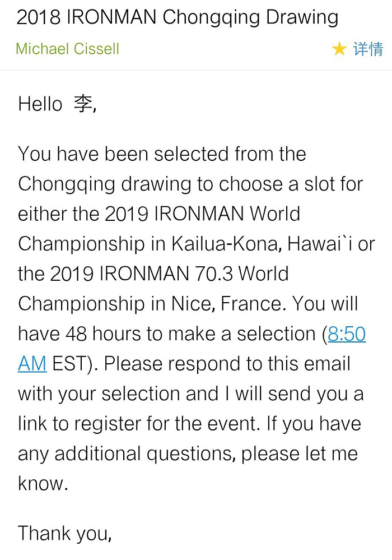
Task: Click the Chinese character 李 in the greeting
Action: point(84,104)
